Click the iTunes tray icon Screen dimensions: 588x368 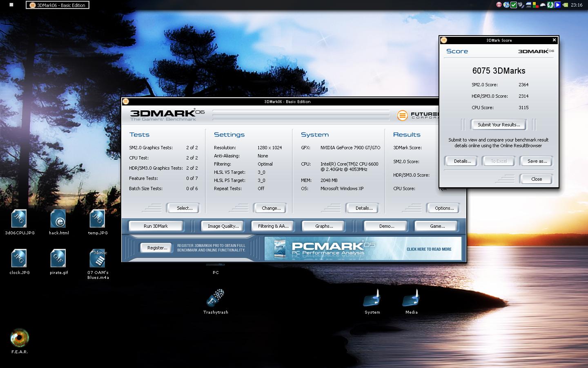tap(506, 5)
